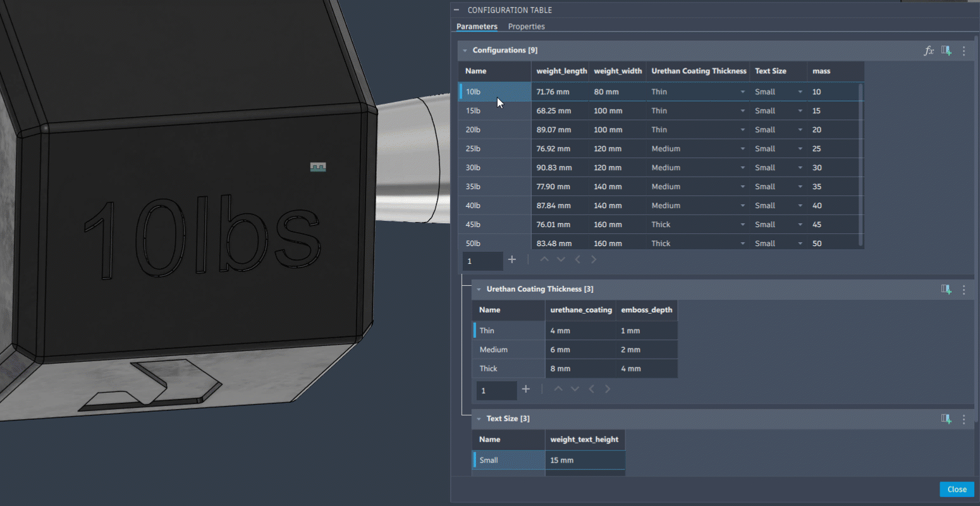Screen dimensions: 980x506
Task: Minimize the Configuration Table panel with dash icon
Action: pos(456,10)
